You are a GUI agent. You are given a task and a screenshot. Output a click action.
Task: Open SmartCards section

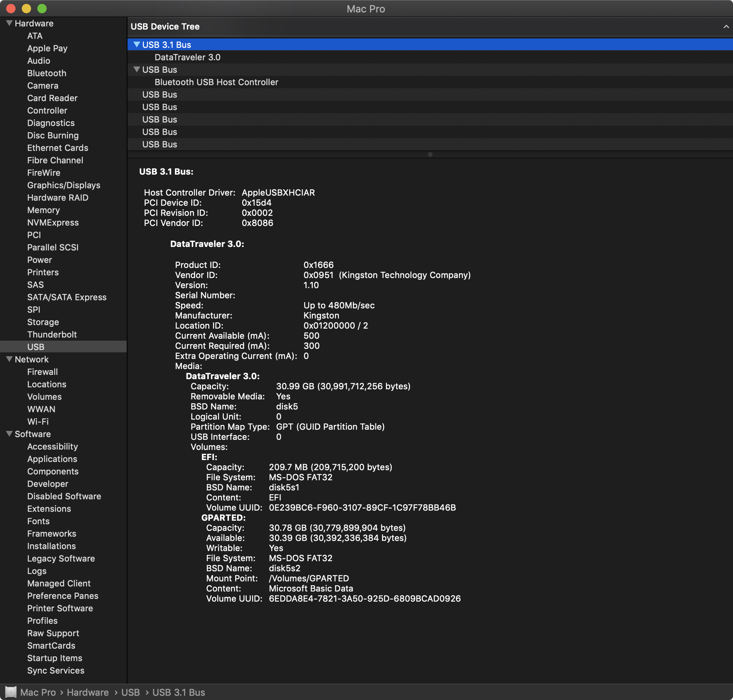point(51,646)
